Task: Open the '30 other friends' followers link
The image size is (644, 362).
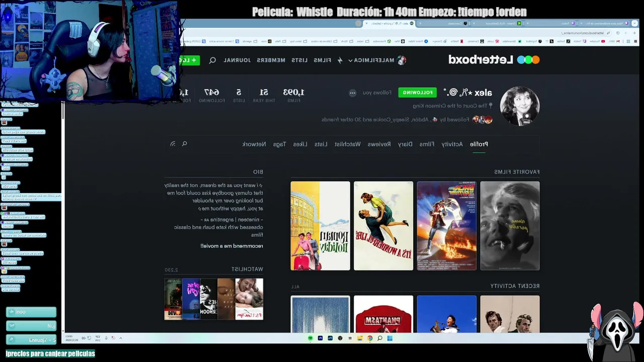Action: pos(342,120)
